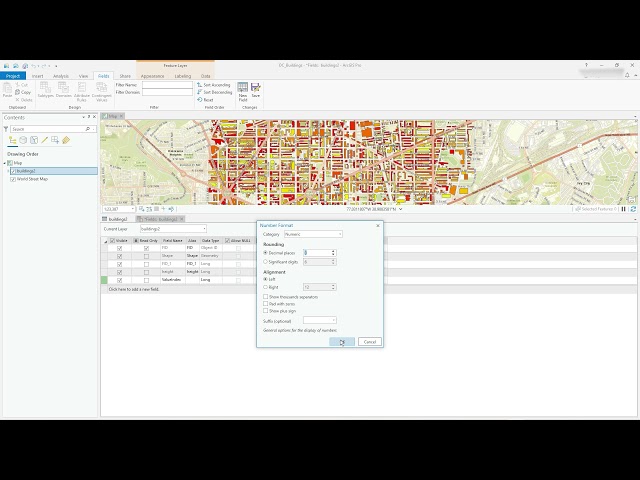Click the Filter Name input field

pyautogui.click(x=167, y=85)
